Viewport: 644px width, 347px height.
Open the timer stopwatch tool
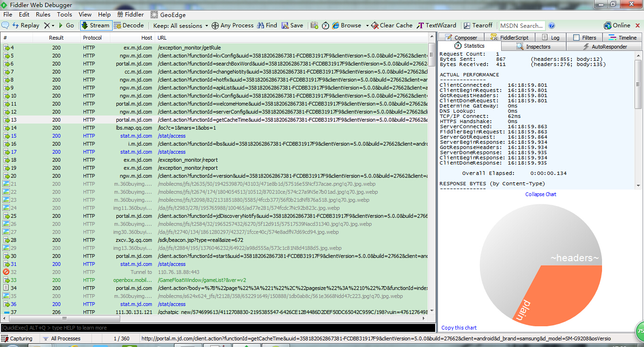pyautogui.click(x=325, y=25)
